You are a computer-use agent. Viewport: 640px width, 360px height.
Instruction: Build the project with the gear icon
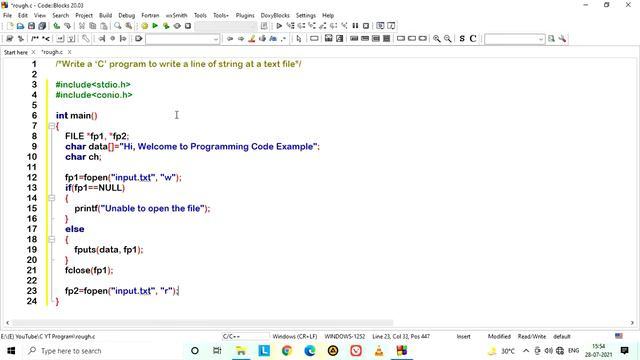144,26
